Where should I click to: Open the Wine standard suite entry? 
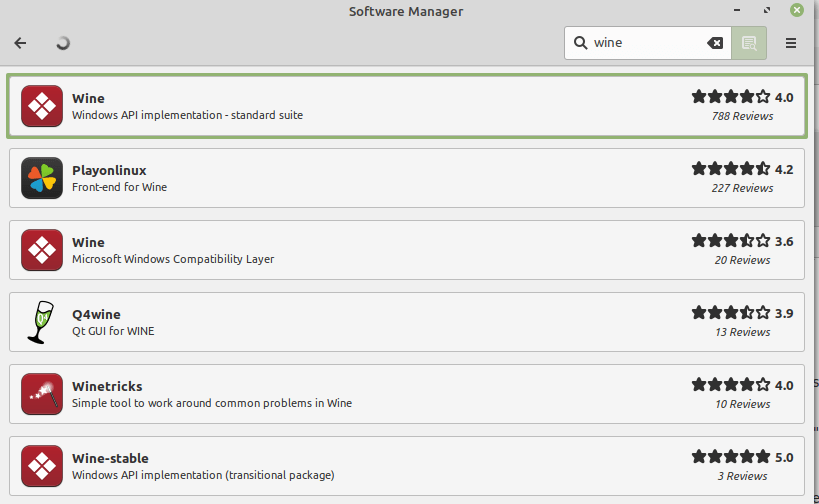[407, 106]
